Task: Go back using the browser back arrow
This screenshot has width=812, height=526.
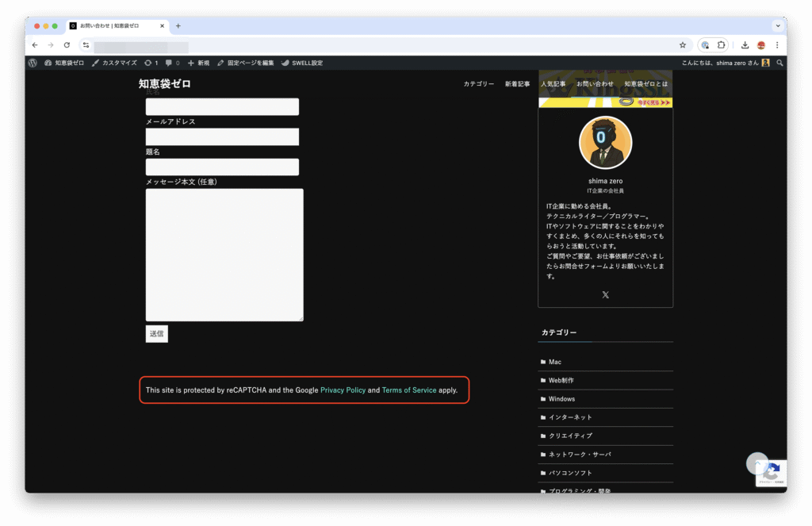Action: pos(35,45)
